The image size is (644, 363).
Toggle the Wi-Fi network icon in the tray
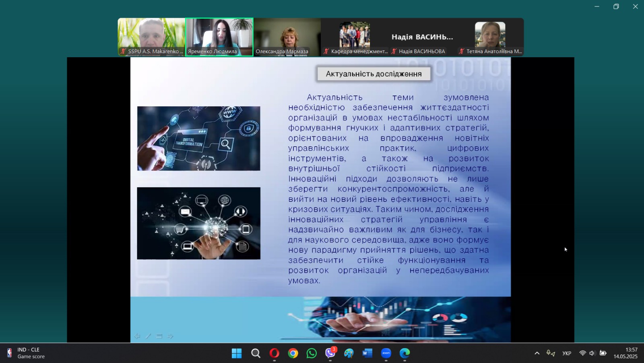(x=582, y=353)
